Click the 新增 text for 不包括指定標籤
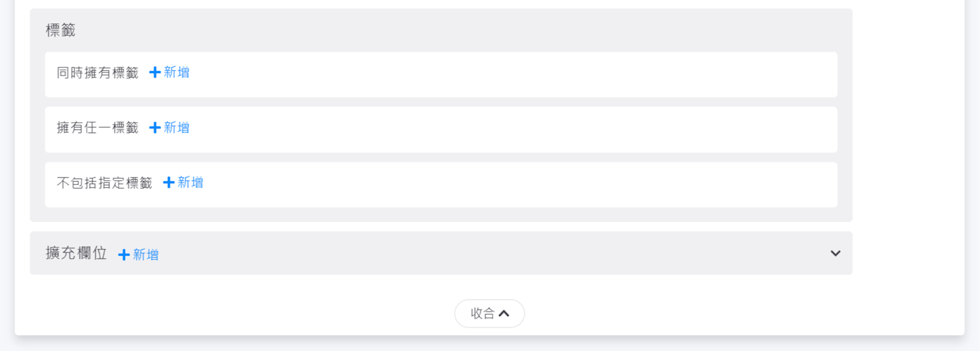Viewport: 980px width, 351px height. click(191, 182)
